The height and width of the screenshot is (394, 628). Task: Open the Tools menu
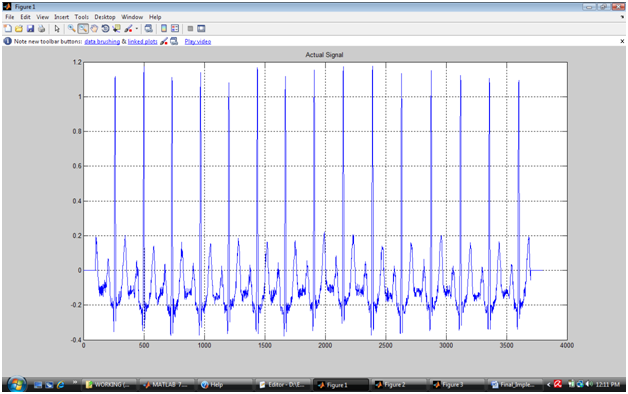pos(82,17)
